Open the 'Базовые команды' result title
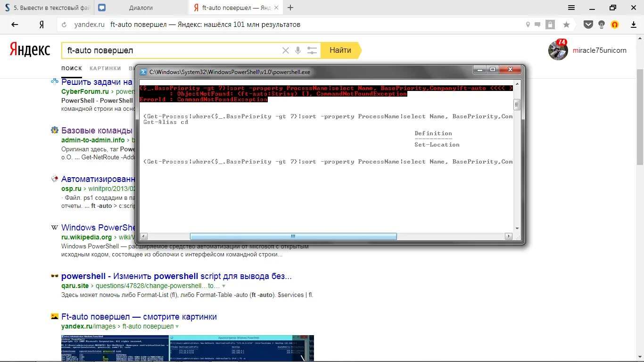 (98, 130)
